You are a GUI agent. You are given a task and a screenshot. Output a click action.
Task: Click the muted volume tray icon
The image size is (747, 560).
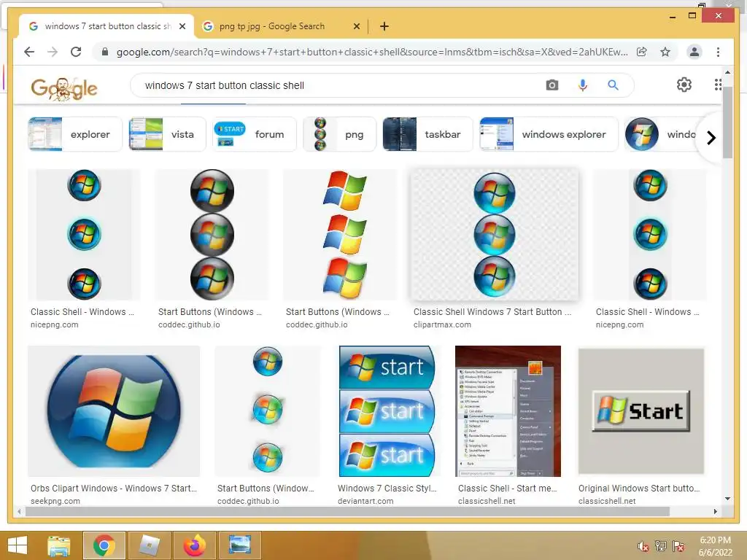643,545
